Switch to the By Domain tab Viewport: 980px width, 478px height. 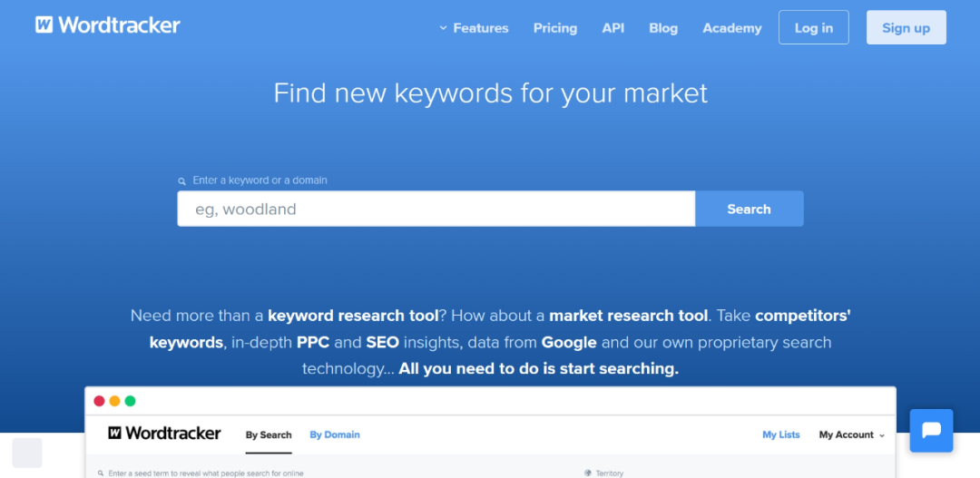pyautogui.click(x=335, y=435)
